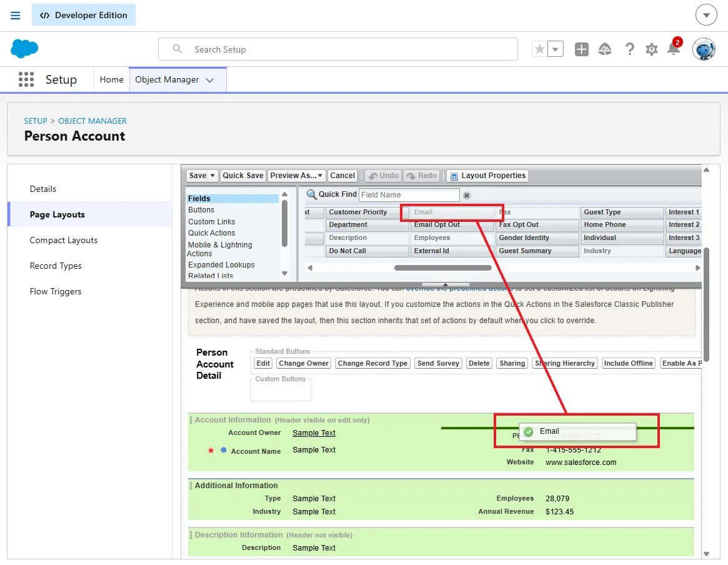Click the palette scroll left arrow
The image size is (728, 565).
click(310, 268)
